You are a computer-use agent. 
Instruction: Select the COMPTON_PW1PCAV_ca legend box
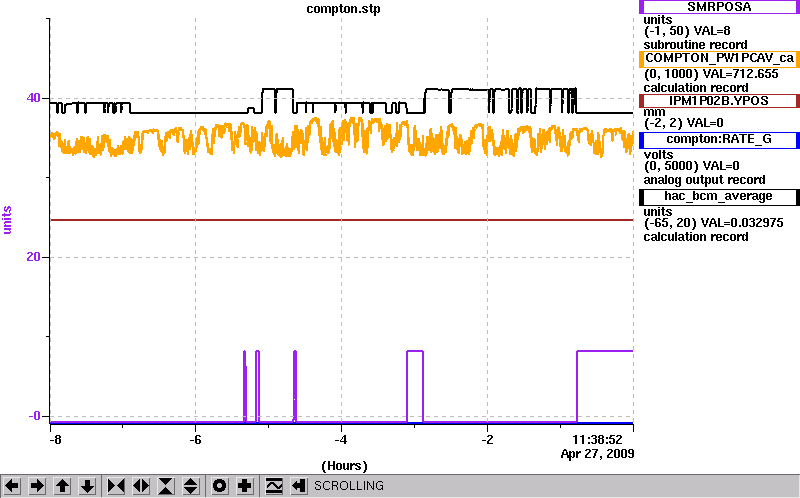tap(719, 58)
